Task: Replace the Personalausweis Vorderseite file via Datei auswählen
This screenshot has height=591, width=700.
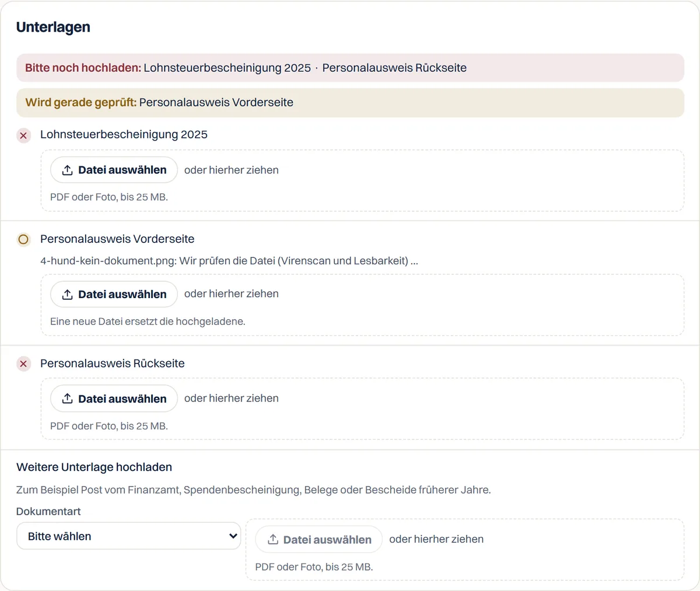Action: pyautogui.click(x=114, y=294)
